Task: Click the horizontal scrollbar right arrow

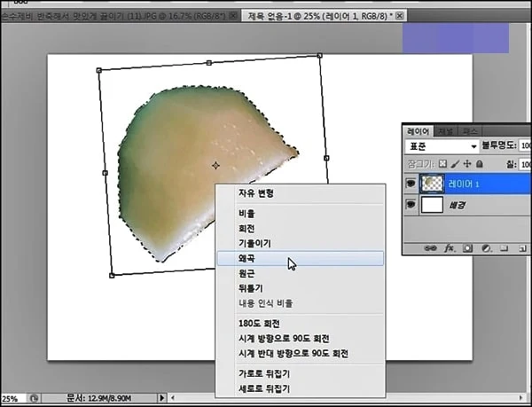Action: coord(520,397)
